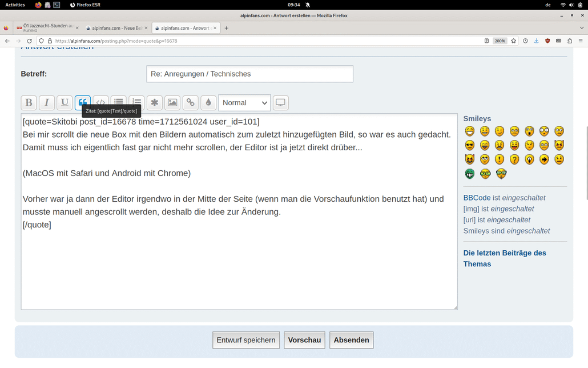Click the flash monitor icon
The image size is (588, 368).
(x=279, y=102)
